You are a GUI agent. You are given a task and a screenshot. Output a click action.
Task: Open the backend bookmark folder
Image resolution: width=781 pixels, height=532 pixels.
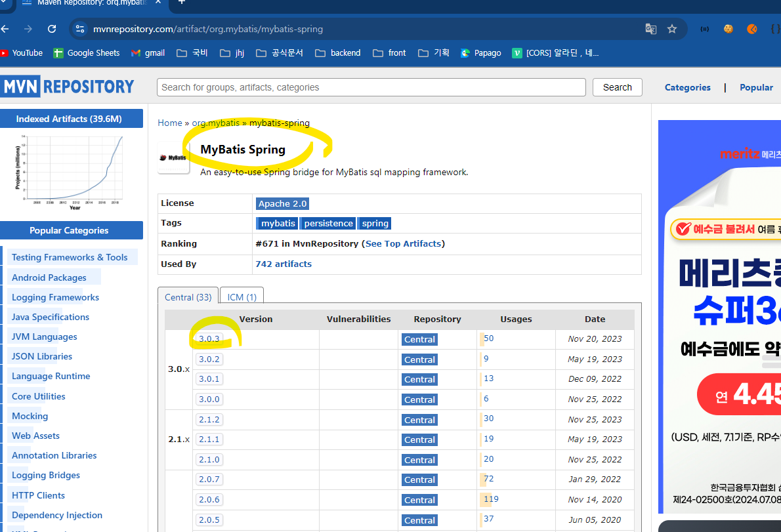(338, 52)
